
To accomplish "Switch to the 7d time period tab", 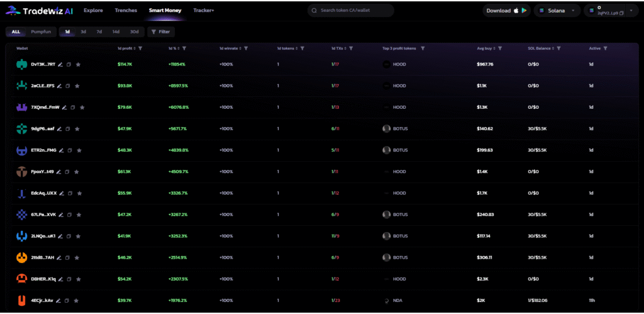I will (x=99, y=31).
